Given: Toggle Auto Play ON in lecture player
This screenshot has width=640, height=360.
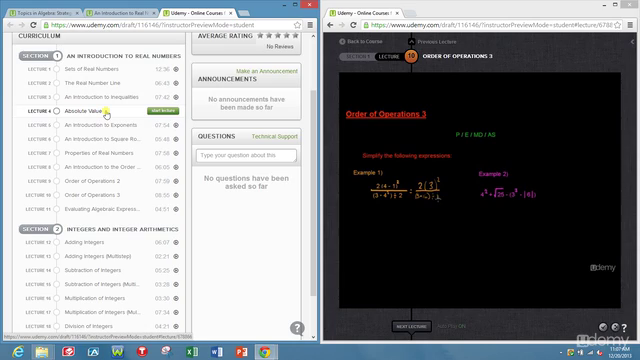Looking at the screenshot, I should tap(451, 326).
